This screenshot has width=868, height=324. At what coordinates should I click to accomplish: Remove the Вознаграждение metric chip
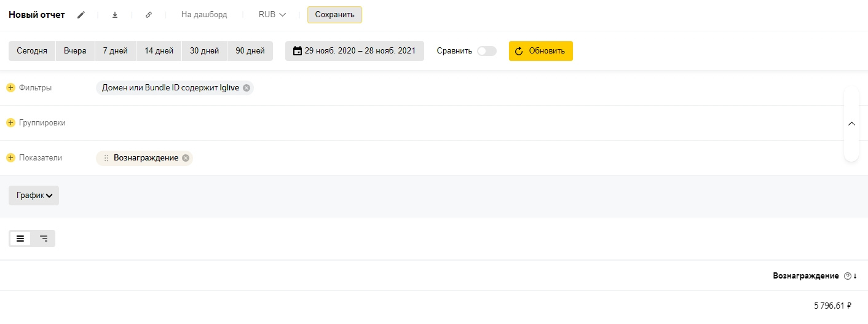tap(186, 158)
